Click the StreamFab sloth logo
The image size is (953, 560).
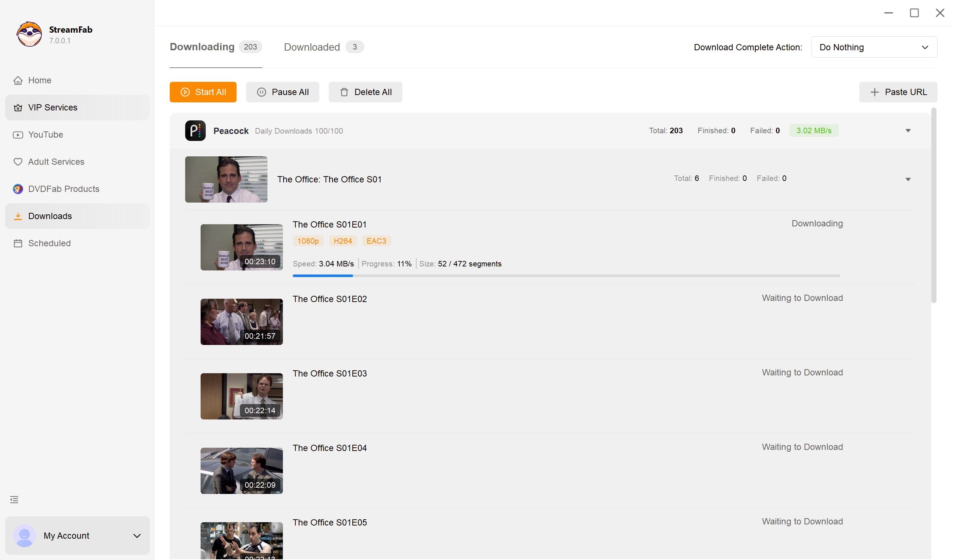(x=29, y=34)
